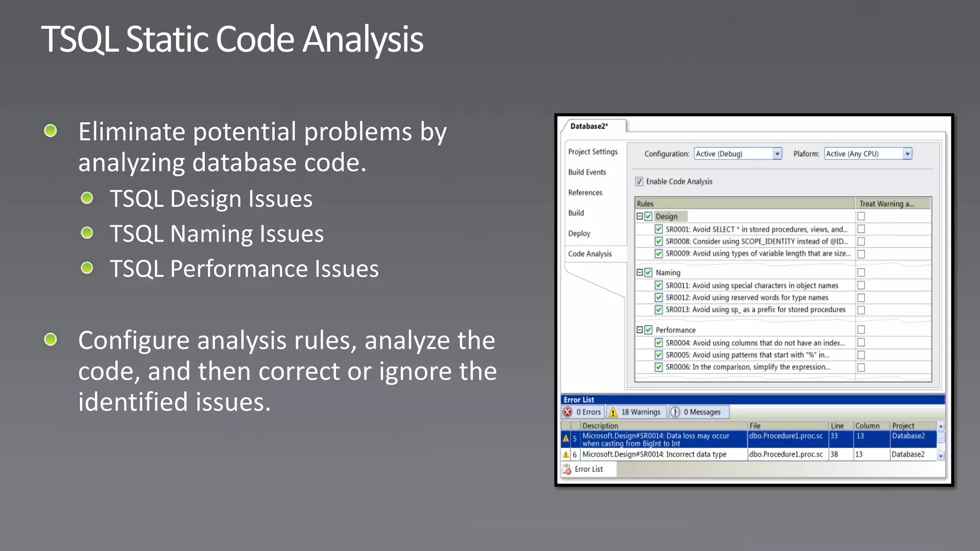Check Treat Warning as Error for SR0006
This screenshot has width=980, height=551.
coord(861,367)
